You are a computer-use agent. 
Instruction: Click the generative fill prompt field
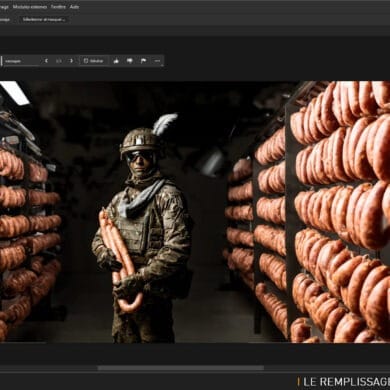point(21,61)
